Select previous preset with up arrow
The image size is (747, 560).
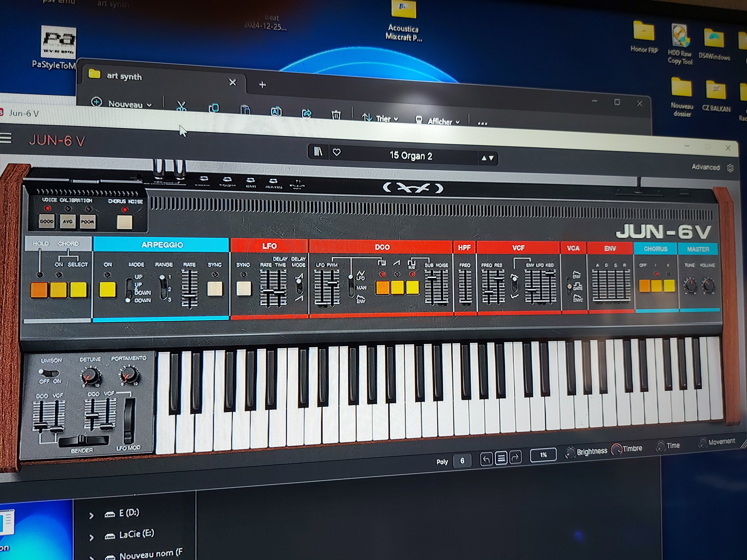point(484,158)
